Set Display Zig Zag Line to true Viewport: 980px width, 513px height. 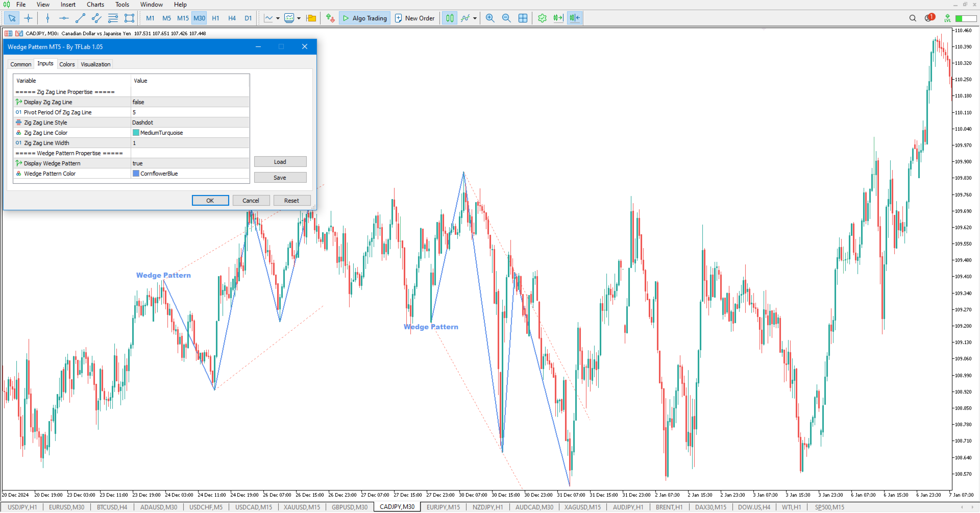(x=189, y=102)
